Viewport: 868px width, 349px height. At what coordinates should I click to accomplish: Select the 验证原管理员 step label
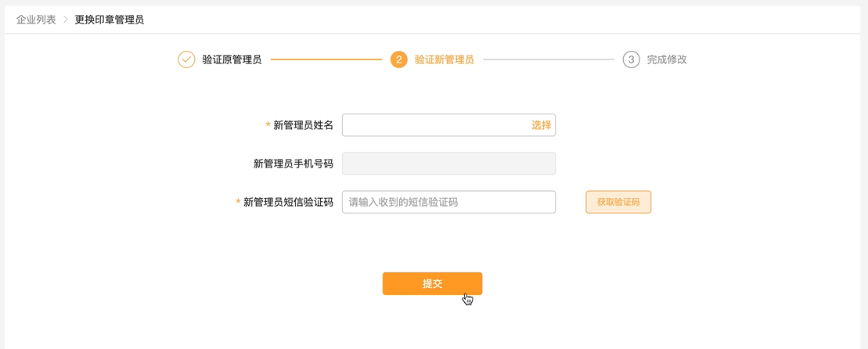pyautogui.click(x=232, y=59)
